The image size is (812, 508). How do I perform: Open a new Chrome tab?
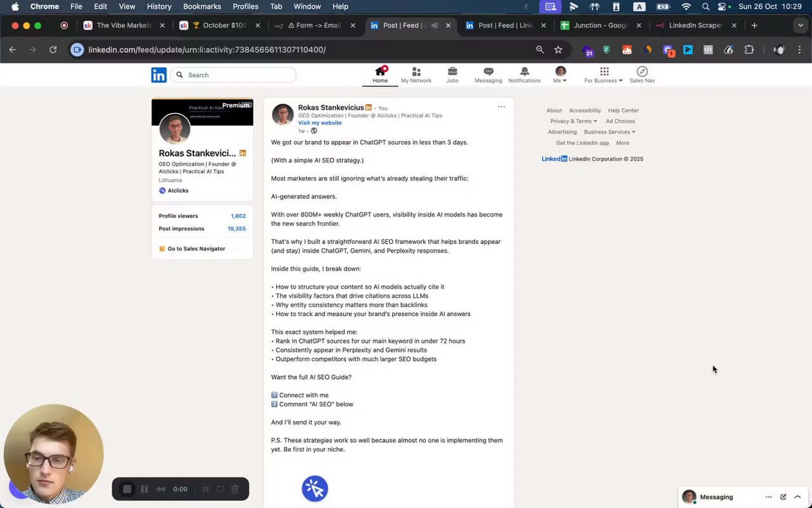(x=754, y=25)
